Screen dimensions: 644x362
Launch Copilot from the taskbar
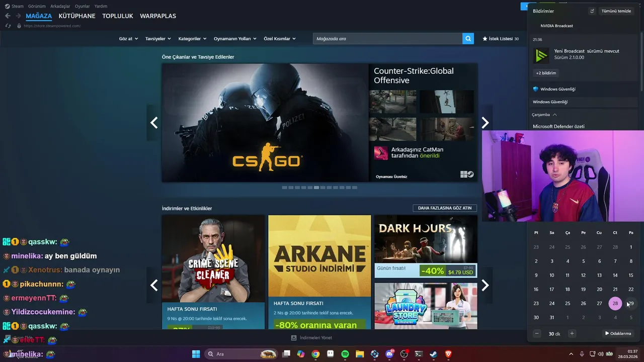(300, 354)
